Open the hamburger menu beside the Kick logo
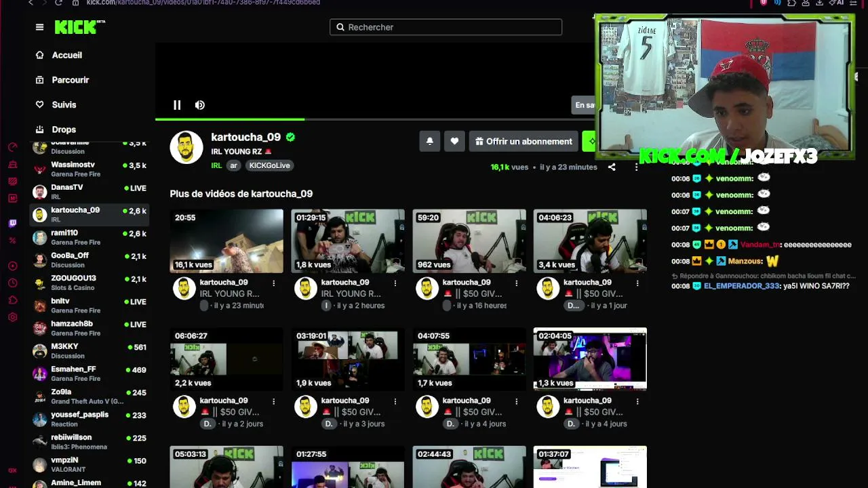Viewport: 868px width, 488px height. (39, 27)
